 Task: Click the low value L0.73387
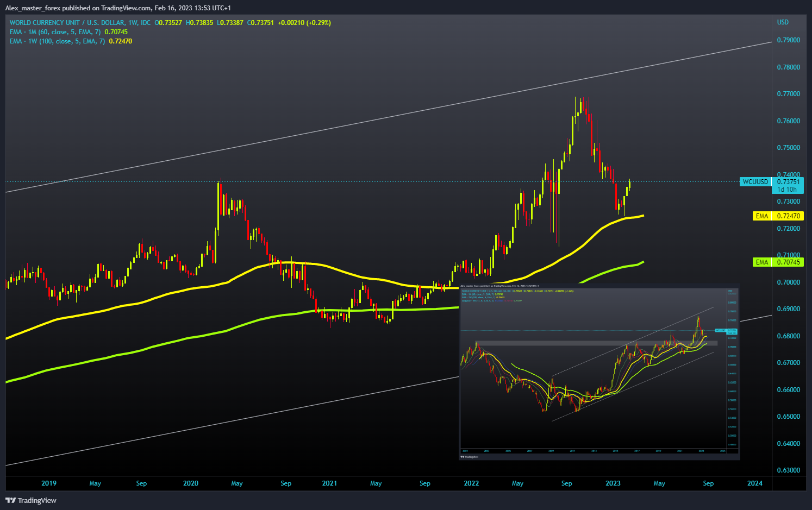click(230, 23)
